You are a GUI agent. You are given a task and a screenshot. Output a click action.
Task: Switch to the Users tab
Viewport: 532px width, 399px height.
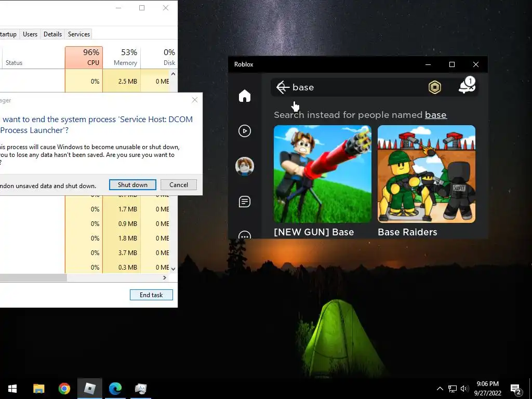tap(30, 34)
